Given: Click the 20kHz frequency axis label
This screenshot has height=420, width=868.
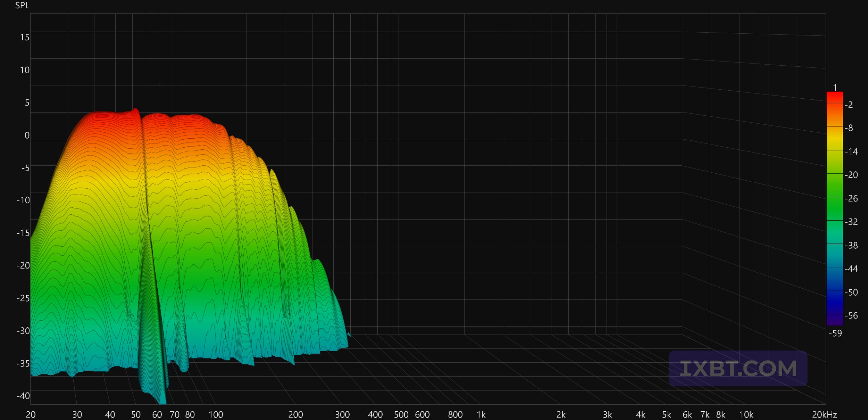Looking at the screenshot, I should click(x=825, y=414).
